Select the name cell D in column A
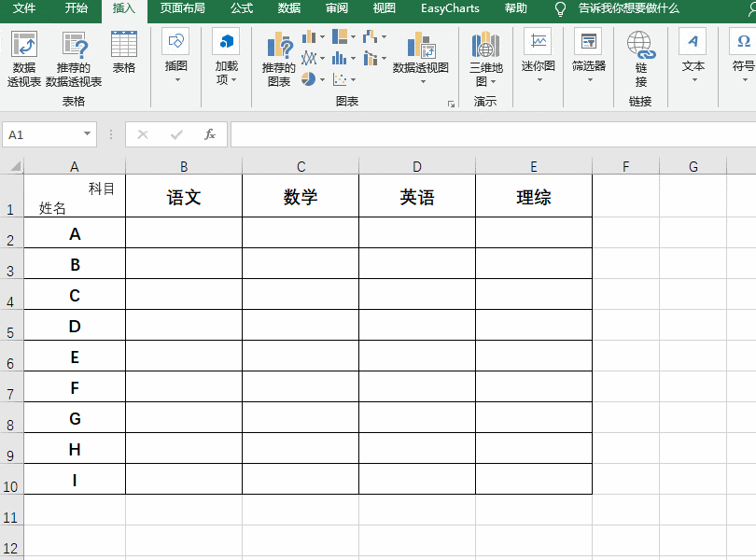This screenshot has width=756, height=560. (x=75, y=325)
